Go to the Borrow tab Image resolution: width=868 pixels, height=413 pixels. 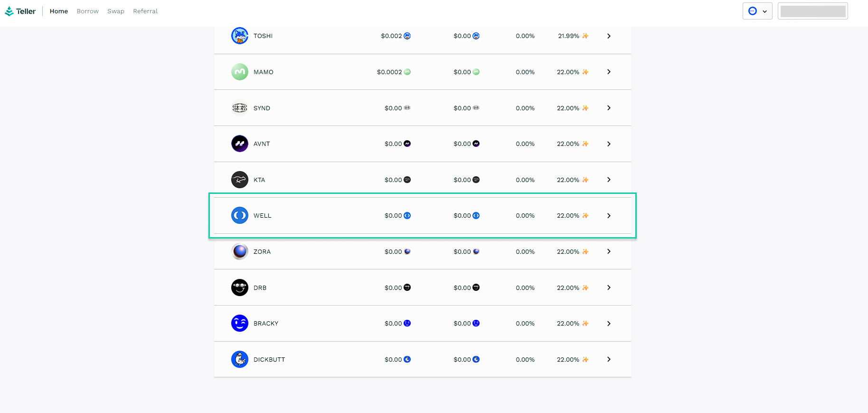87,11
